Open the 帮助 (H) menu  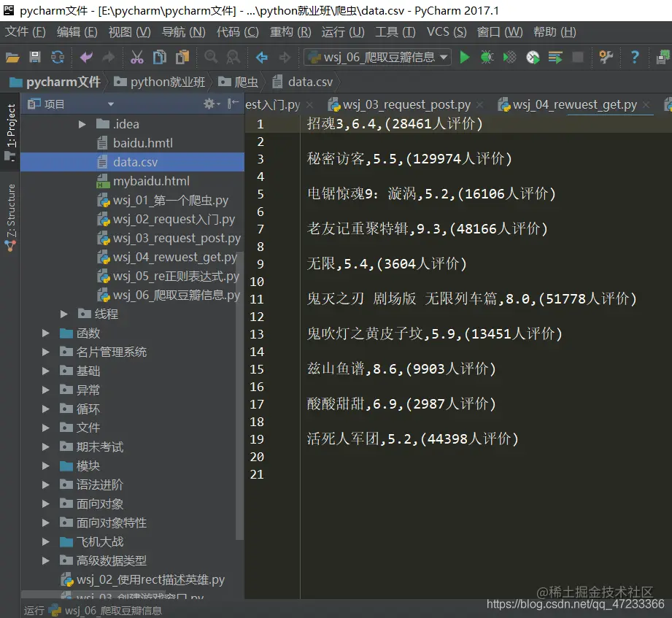click(555, 32)
